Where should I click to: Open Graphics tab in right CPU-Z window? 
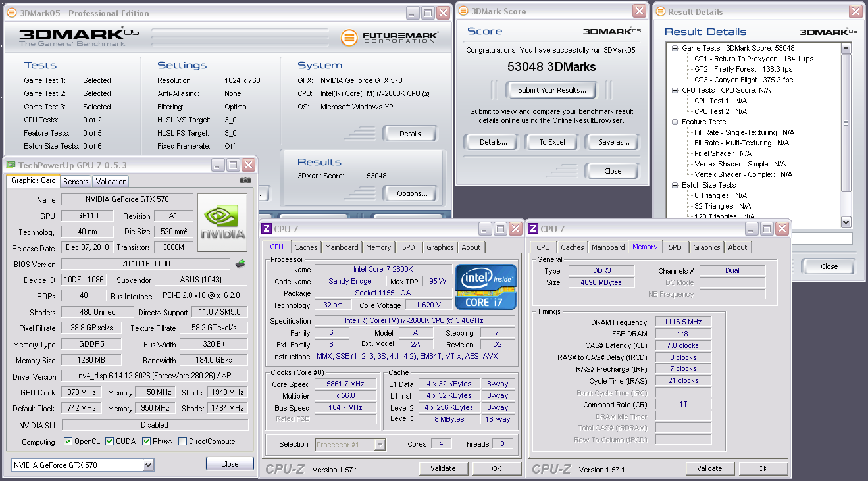point(706,247)
